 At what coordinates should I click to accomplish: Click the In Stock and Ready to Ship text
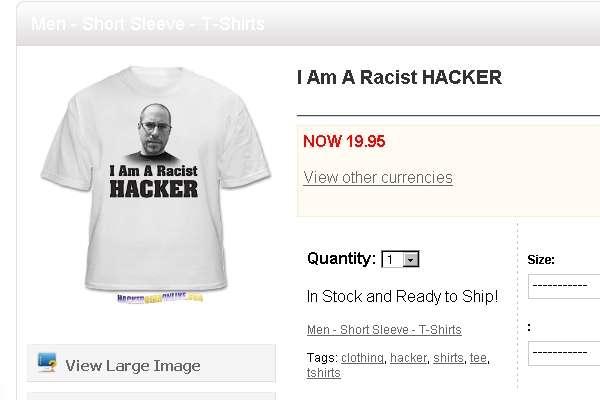(402, 297)
